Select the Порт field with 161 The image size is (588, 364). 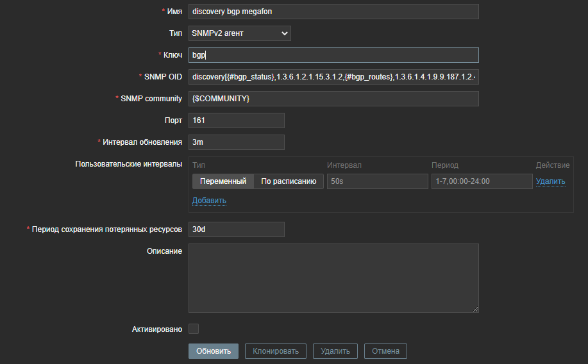coord(236,120)
